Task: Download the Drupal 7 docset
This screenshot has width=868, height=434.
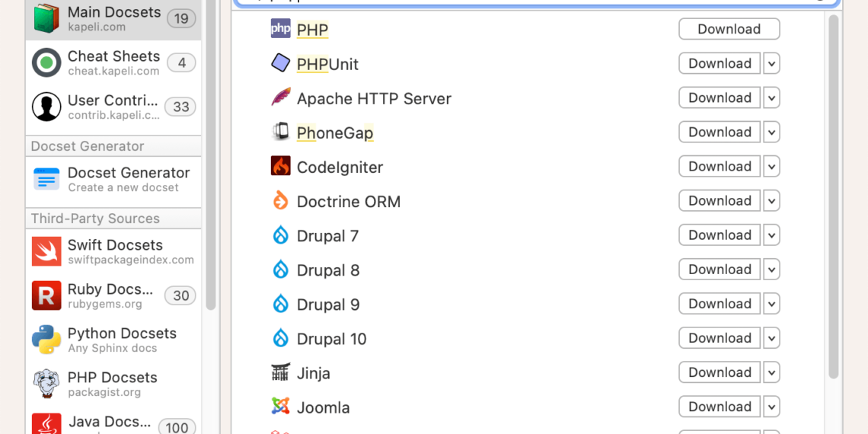Action: 720,235
